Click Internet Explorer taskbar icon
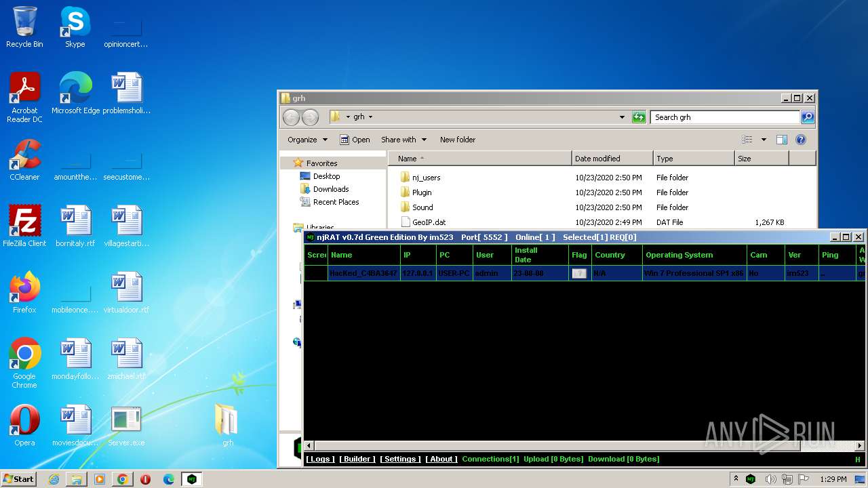This screenshot has width=868, height=488. pos(54,479)
